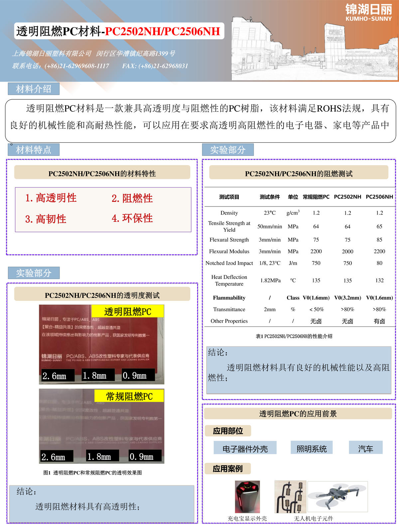Click the power bank display shell photo

(247, 497)
